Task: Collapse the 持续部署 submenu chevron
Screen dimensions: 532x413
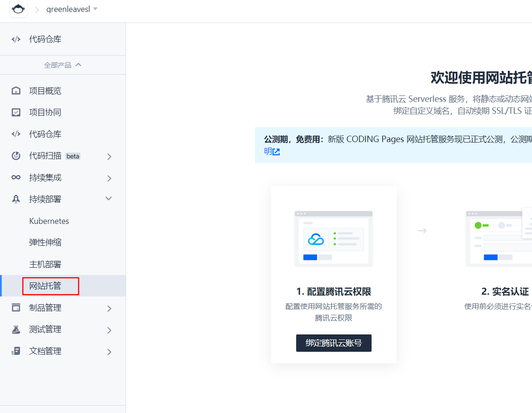Action: click(109, 199)
